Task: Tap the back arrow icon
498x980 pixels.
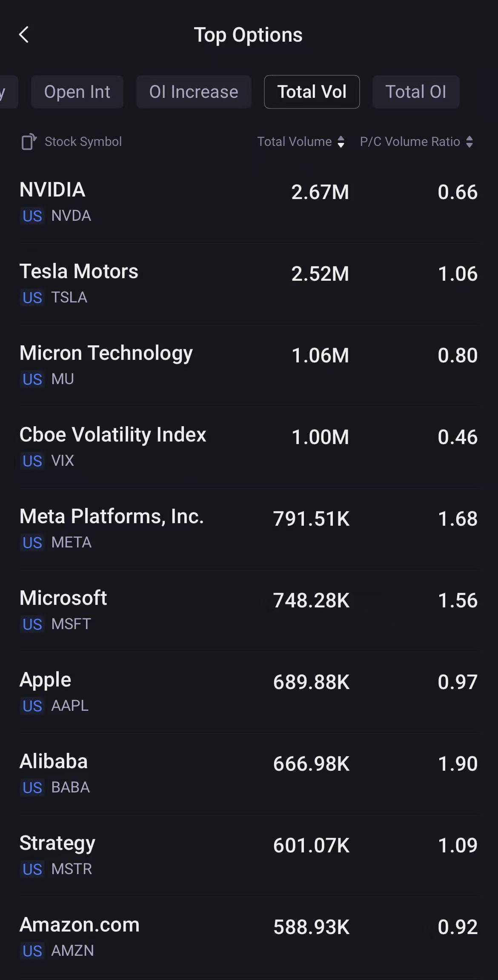Action: pyautogui.click(x=24, y=35)
